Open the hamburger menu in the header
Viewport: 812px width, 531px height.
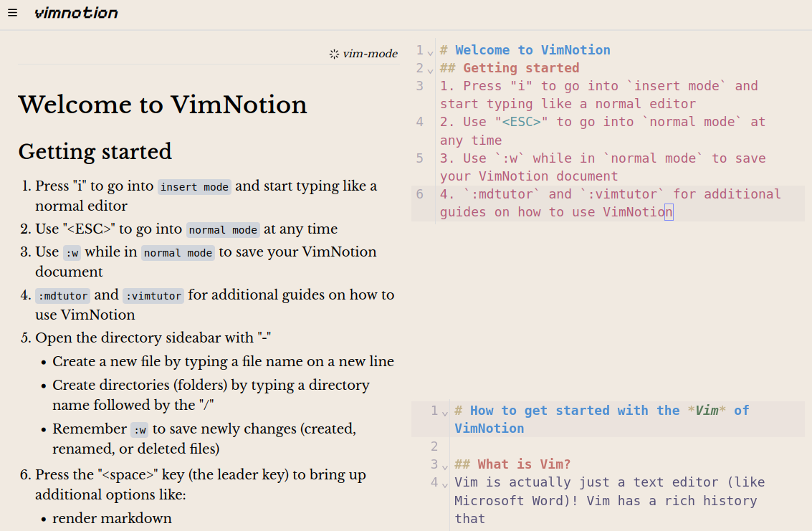coord(13,13)
